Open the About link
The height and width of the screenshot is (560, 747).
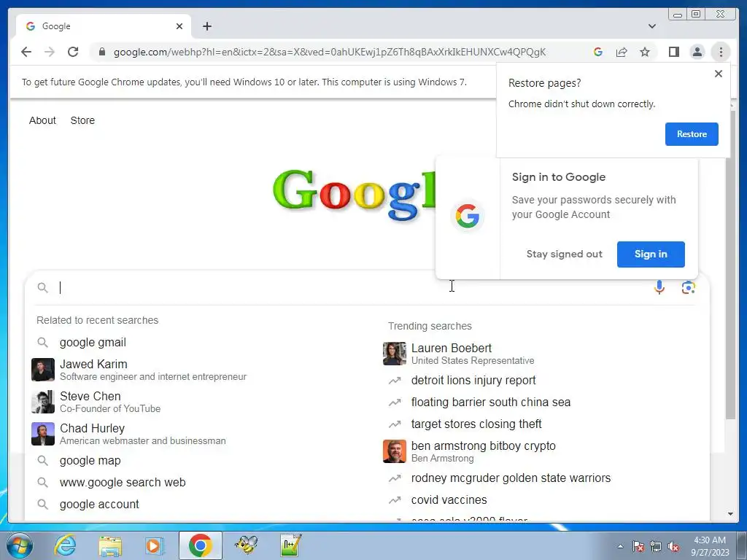click(42, 120)
